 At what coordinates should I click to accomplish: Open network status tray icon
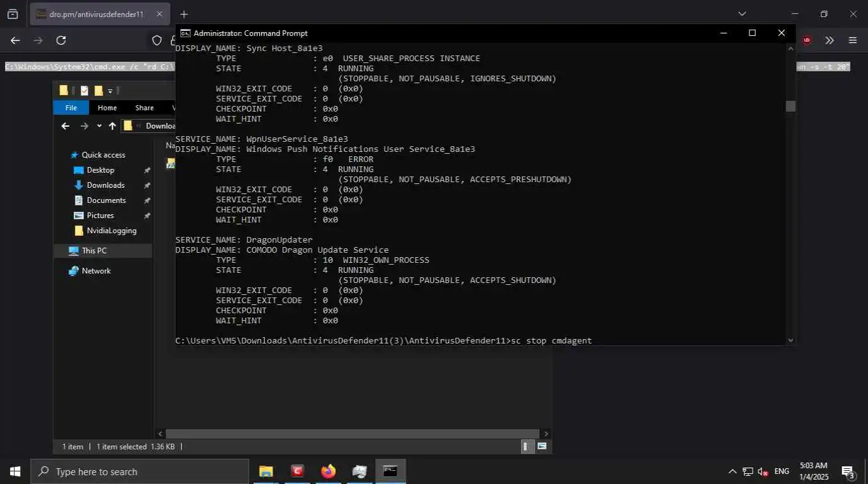(748, 471)
